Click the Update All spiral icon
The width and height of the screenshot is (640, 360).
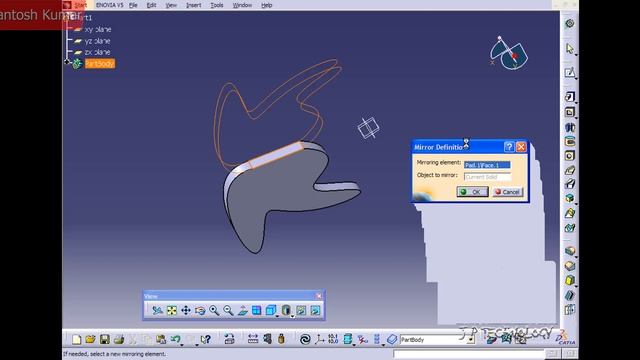tap(304, 339)
